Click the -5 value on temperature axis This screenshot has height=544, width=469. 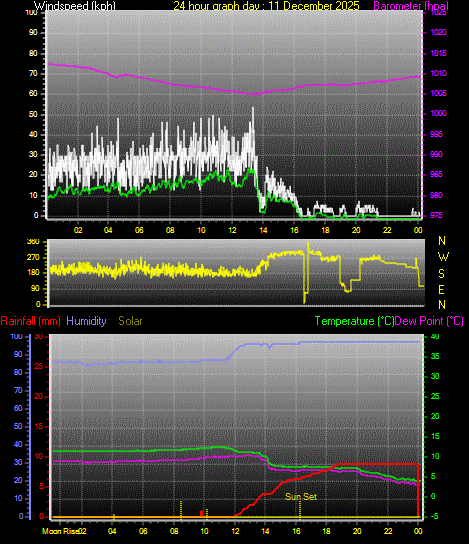434,517
